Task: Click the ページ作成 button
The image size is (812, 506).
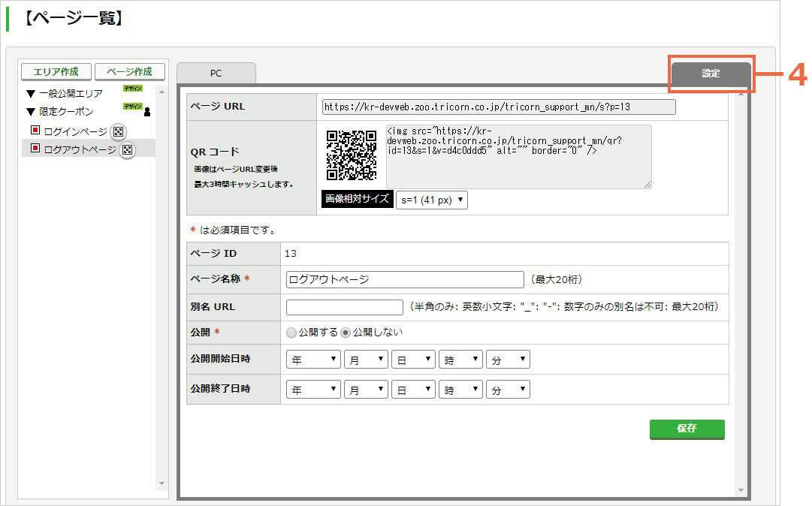Action: 129,72
